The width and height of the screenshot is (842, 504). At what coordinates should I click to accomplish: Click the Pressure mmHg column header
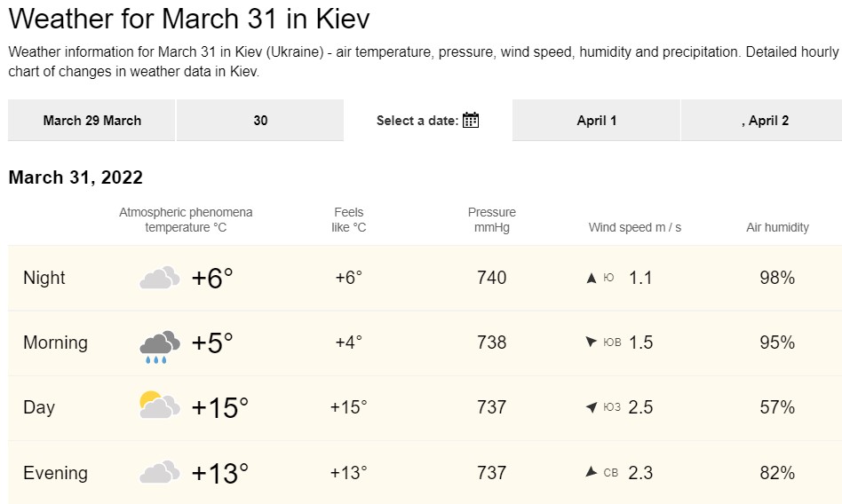(x=492, y=220)
